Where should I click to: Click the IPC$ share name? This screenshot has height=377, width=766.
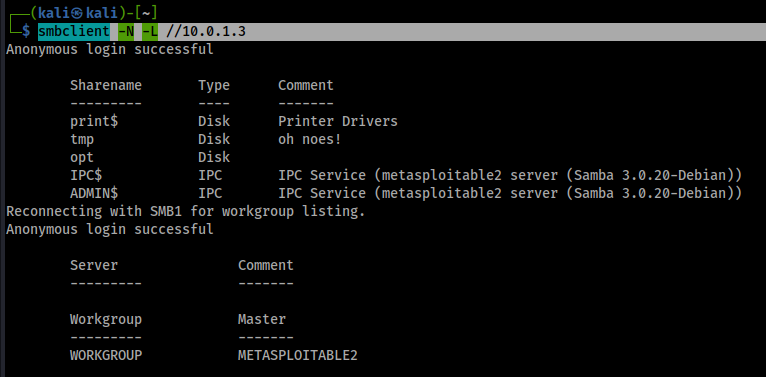coord(86,175)
